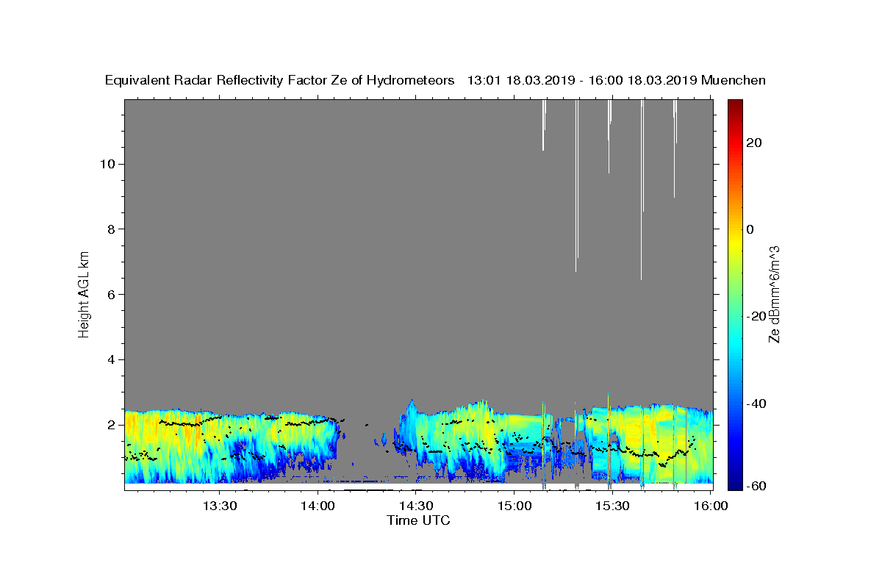The image size is (882, 588).
Task: Click the colorbar value '20'
Action: tap(754, 143)
